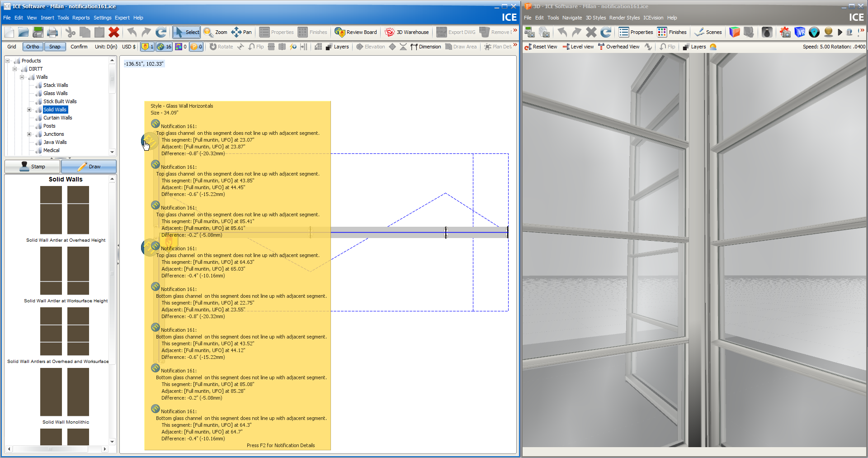Open the Review Board

(x=356, y=32)
